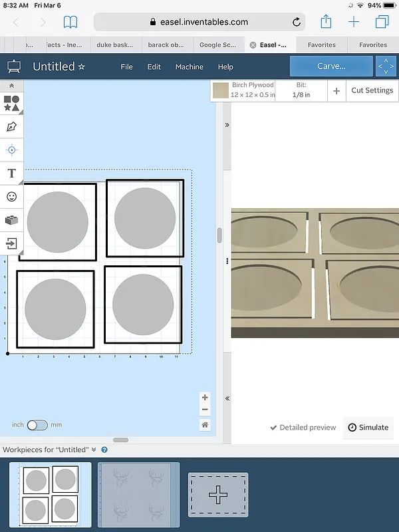Open the Birch Plywood material dropdown
Image resolution: width=399 pixels, height=532 pixels.
(x=243, y=90)
